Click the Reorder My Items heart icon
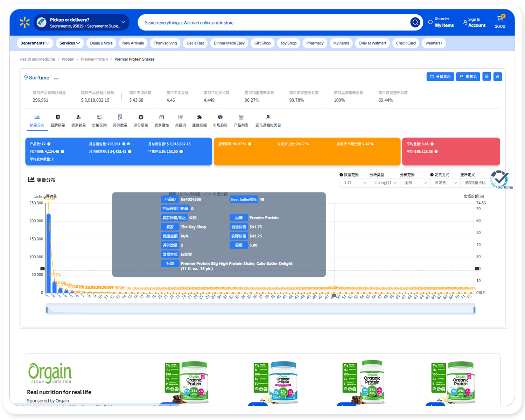Viewport: 525px width, 420px height. (430, 22)
